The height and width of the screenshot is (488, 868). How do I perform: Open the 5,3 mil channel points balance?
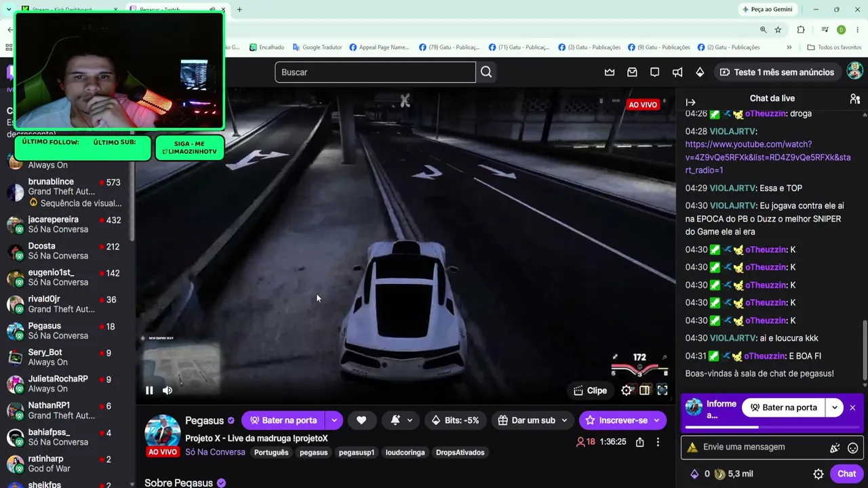click(x=734, y=474)
